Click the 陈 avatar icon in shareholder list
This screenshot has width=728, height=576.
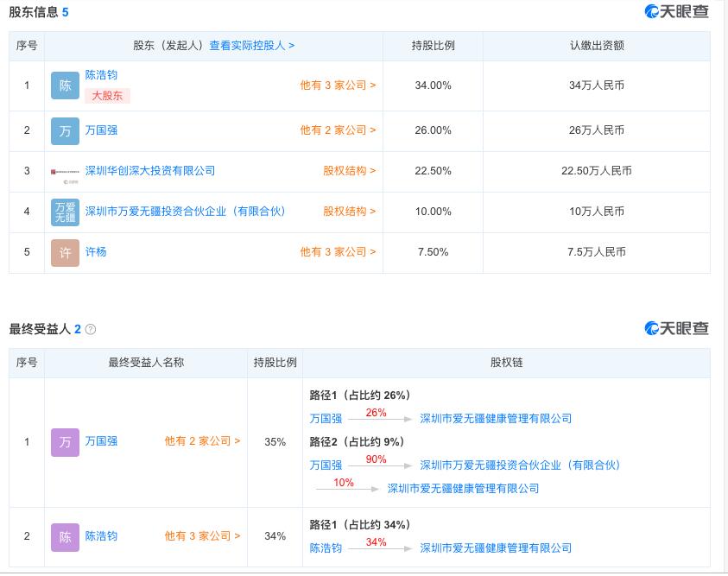(65, 85)
